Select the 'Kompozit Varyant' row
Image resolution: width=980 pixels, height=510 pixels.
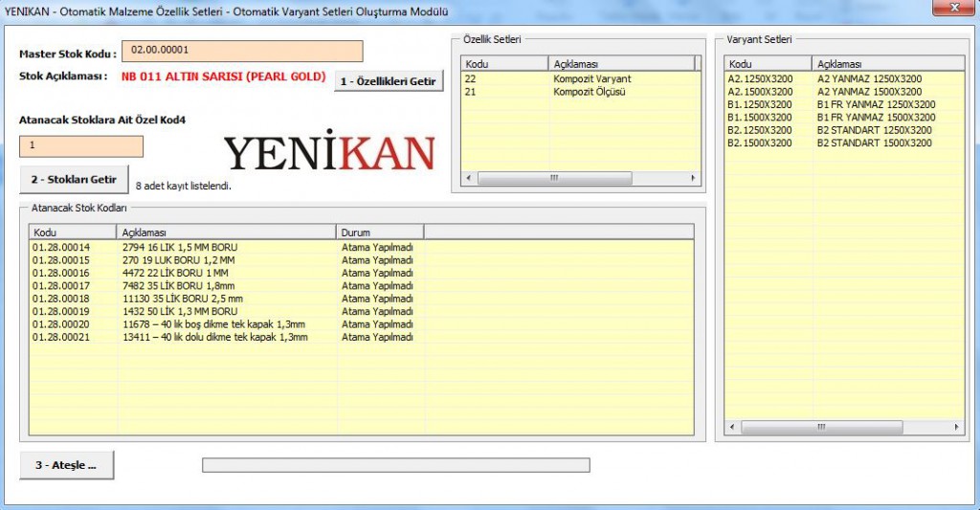point(591,78)
